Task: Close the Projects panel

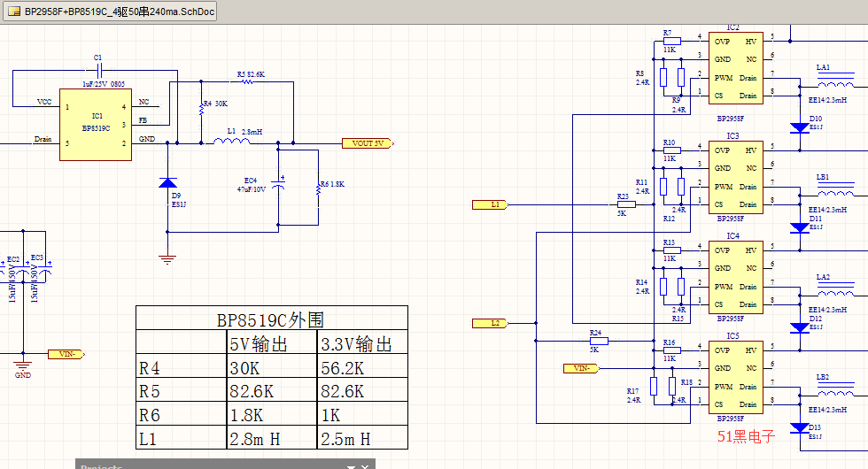Action: click(365, 467)
